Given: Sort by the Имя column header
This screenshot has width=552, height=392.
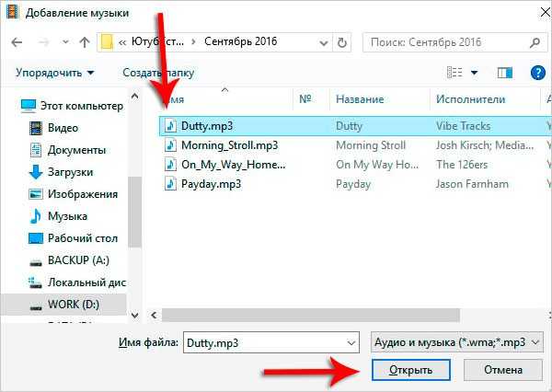Looking at the screenshot, I should tap(224, 99).
